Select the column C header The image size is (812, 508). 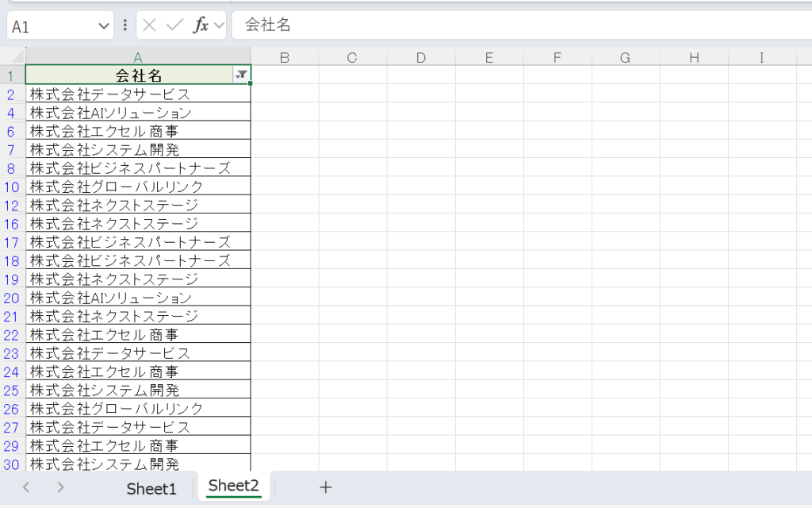coord(352,57)
